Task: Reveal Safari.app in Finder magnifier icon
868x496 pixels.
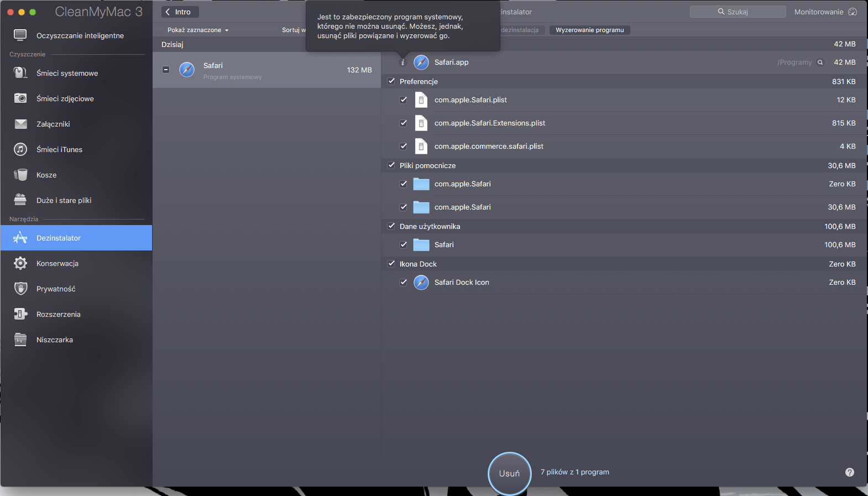Action: [x=820, y=62]
